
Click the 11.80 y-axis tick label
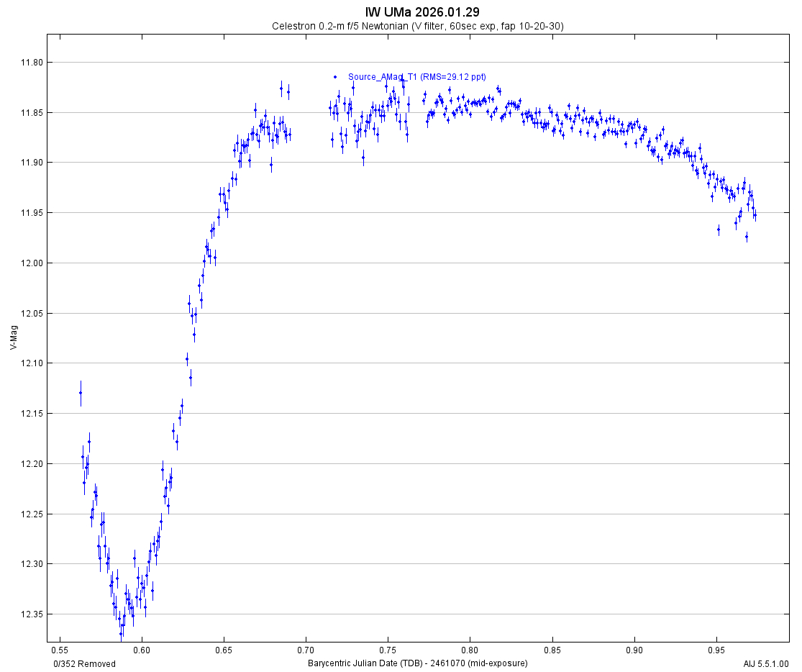(32, 63)
